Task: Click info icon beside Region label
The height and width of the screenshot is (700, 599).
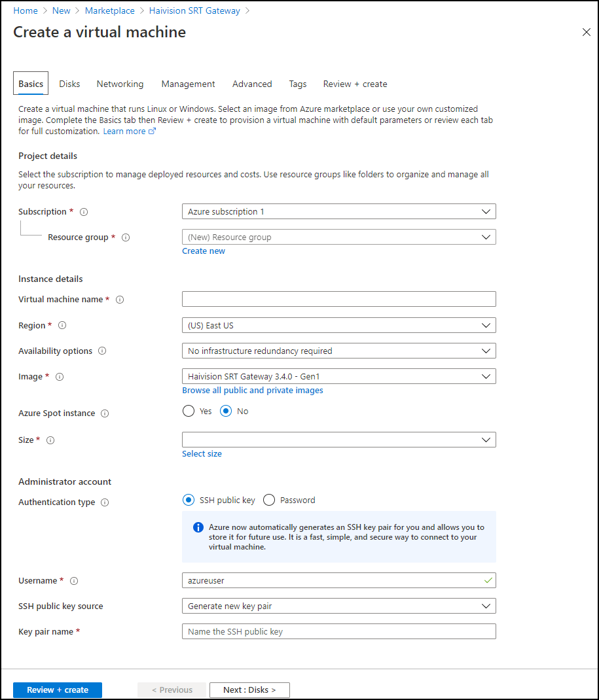Action: pyautogui.click(x=62, y=326)
